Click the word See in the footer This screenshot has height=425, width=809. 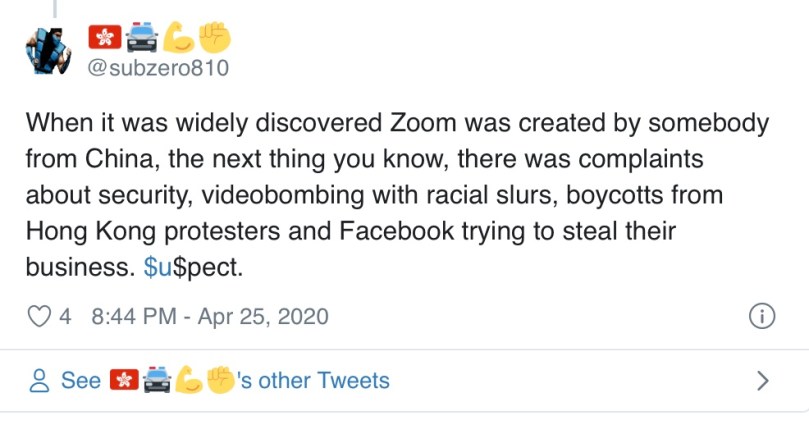click(x=81, y=381)
